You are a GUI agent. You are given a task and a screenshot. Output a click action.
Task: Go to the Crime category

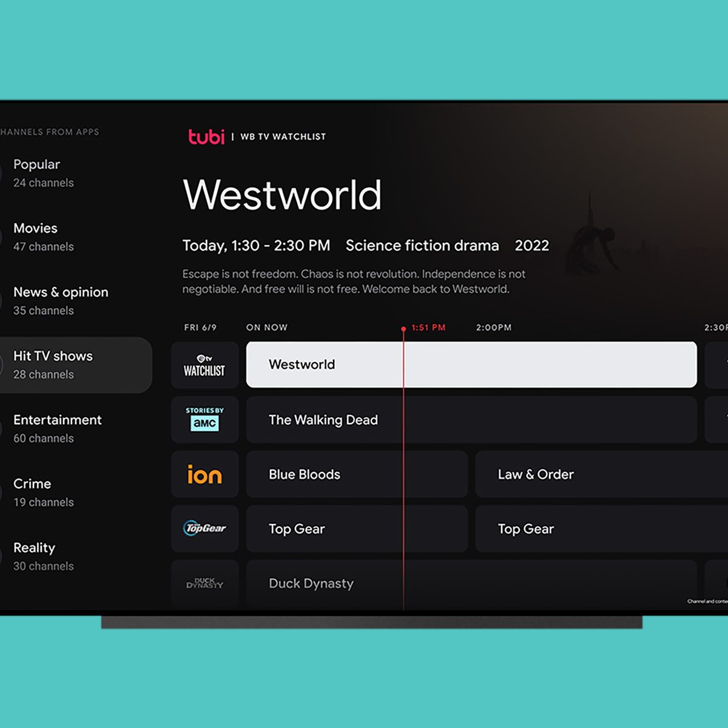coord(44,492)
